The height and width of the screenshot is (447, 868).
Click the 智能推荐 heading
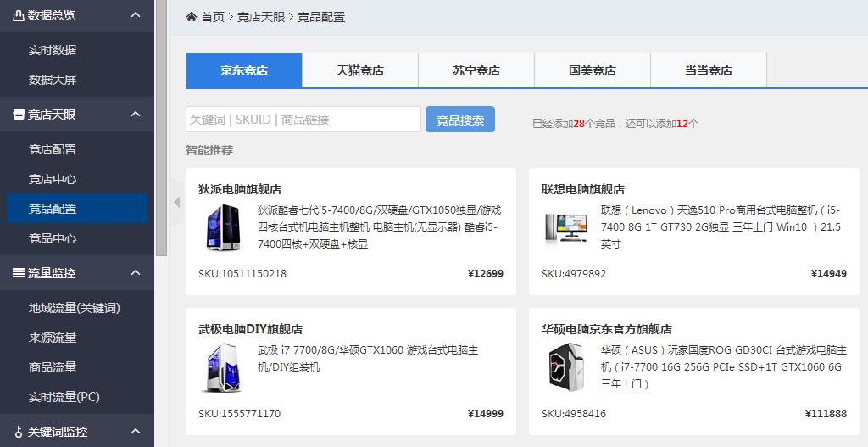tap(209, 150)
